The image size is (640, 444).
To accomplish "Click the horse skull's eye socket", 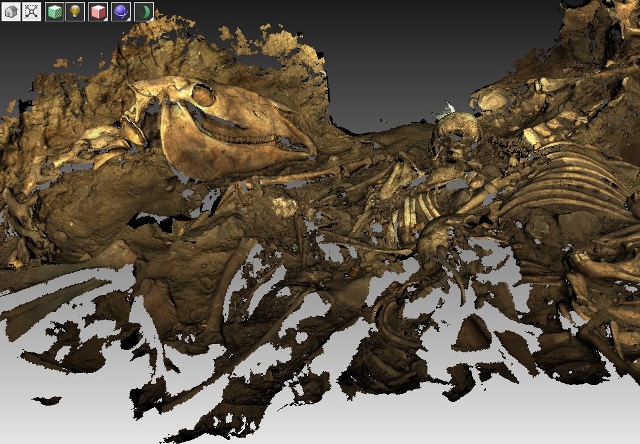I will (203, 95).
